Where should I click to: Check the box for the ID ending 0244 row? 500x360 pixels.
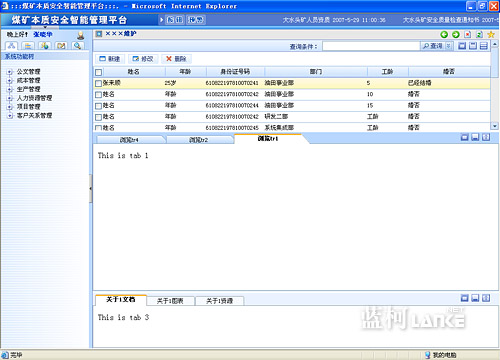coord(98,106)
